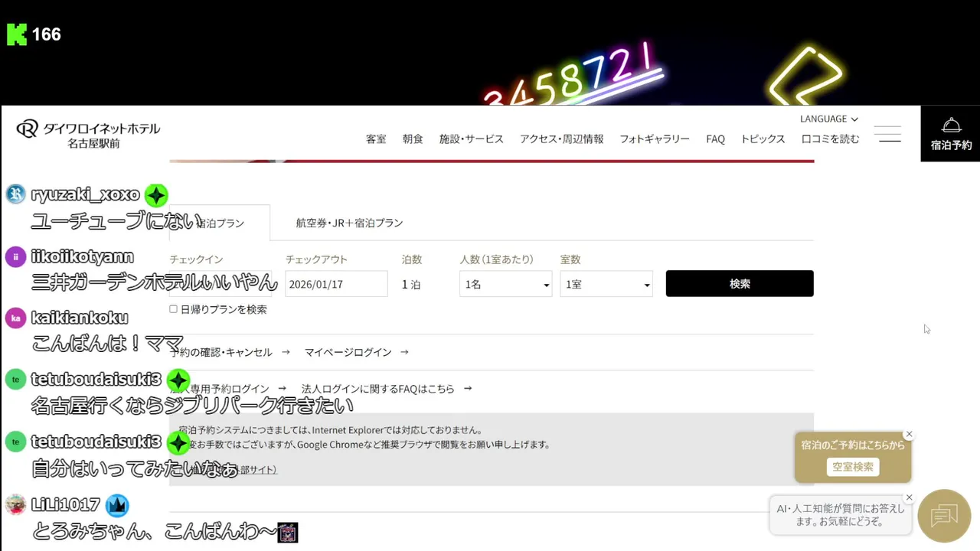
Task: Click the green badge beside first tetuboudaisuki3
Action: (178, 380)
